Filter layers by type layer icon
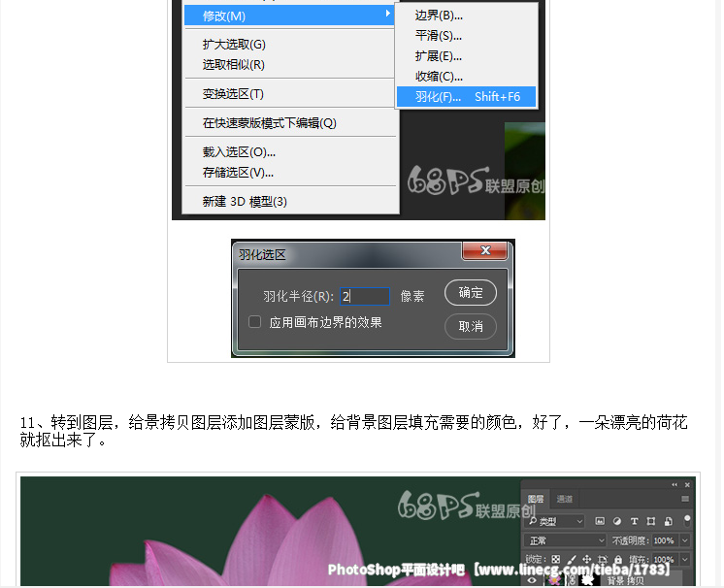 (x=634, y=522)
